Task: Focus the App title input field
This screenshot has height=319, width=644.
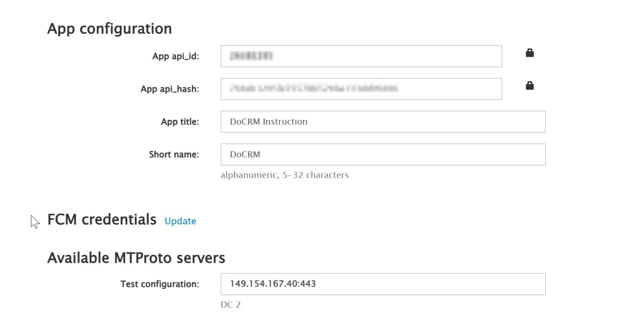Action: [383, 122]
